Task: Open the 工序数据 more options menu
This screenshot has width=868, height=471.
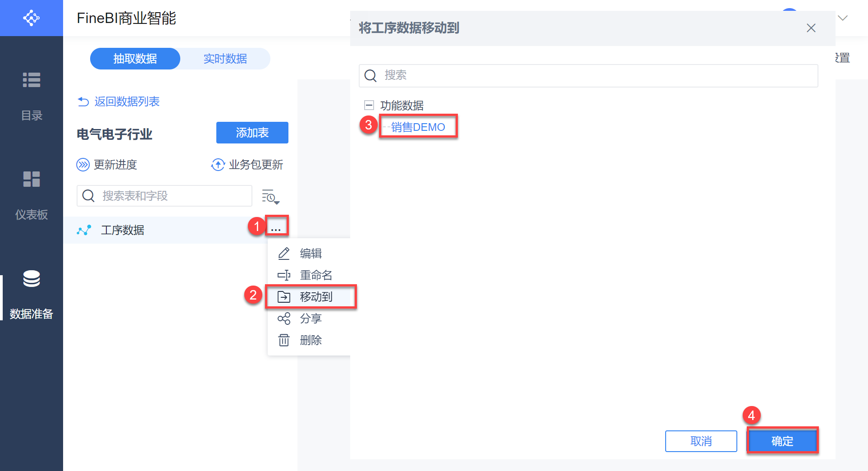Action: coord(276,229)
